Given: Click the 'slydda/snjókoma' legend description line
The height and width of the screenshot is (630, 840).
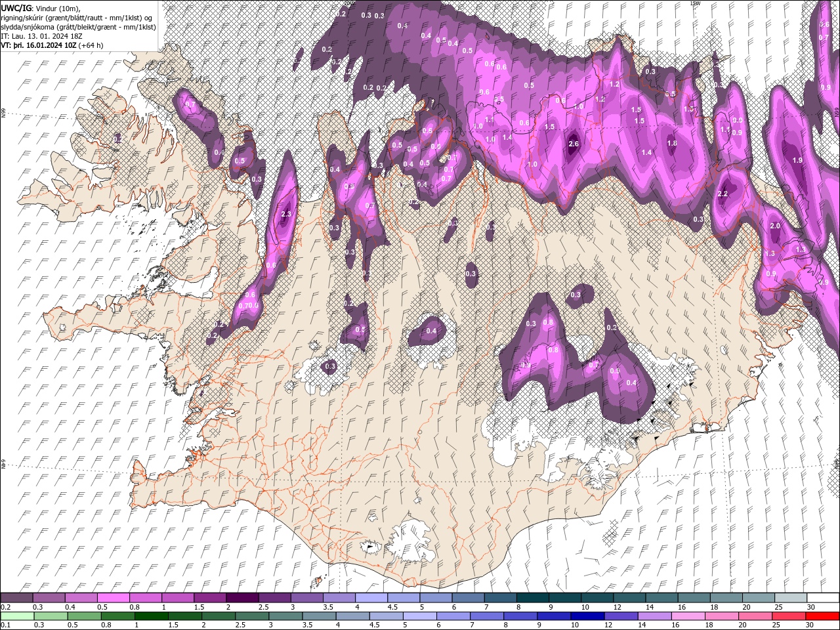Looking at the screenshot, I should point(78,26).
